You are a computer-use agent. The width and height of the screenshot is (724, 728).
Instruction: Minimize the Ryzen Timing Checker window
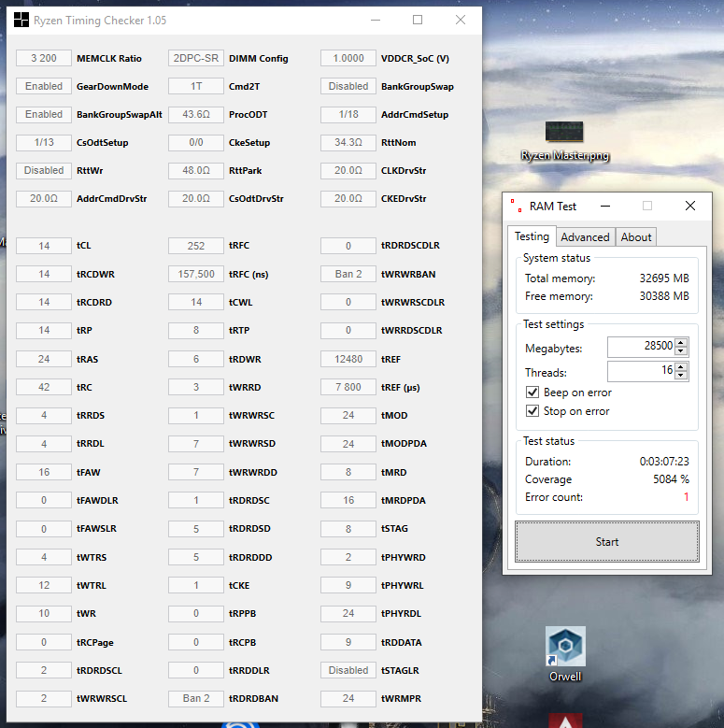[376, 20]
